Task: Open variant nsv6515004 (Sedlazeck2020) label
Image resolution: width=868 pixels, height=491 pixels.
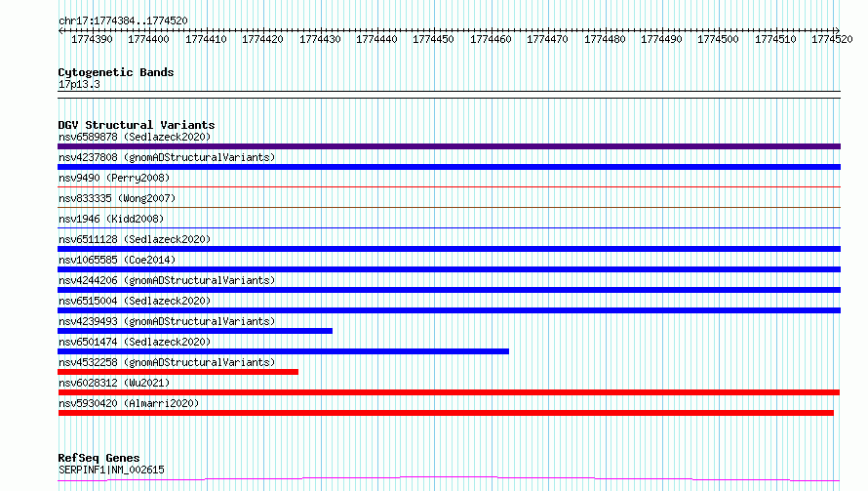Action: (x=135, y=301)
